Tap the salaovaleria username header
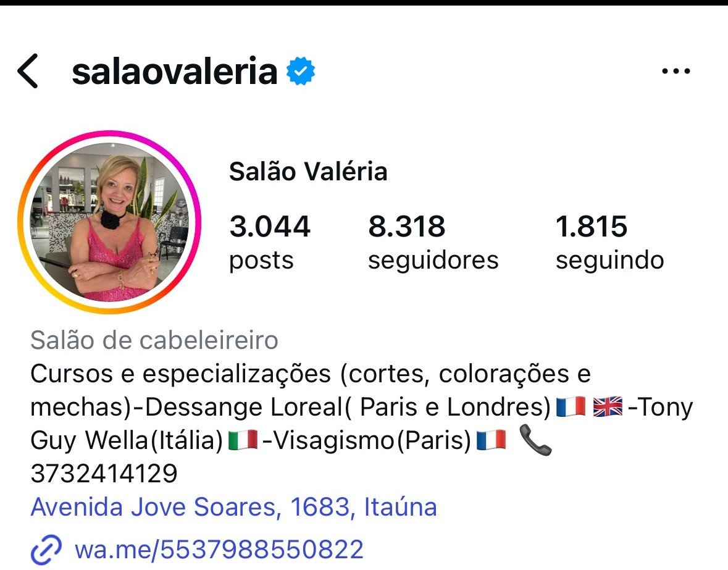Image resolution: width=728 pixels, height=570 pixels. click(x=175, y=71)
